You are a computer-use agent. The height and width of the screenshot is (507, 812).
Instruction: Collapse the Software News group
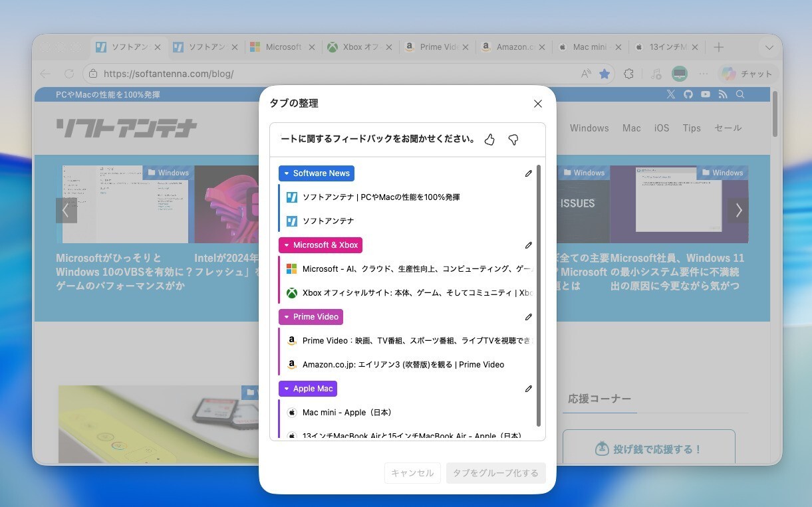click(287, 173)
